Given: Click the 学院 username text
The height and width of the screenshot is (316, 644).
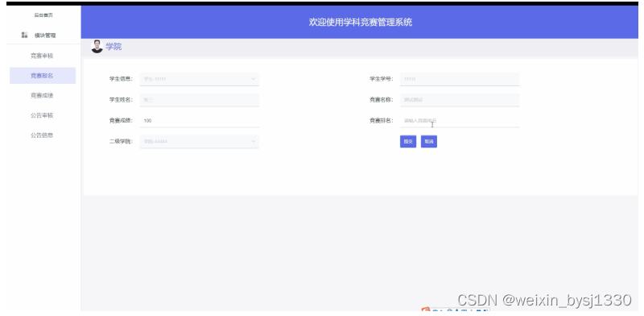Looking at the screenshot, I should (x=114, y=47).
